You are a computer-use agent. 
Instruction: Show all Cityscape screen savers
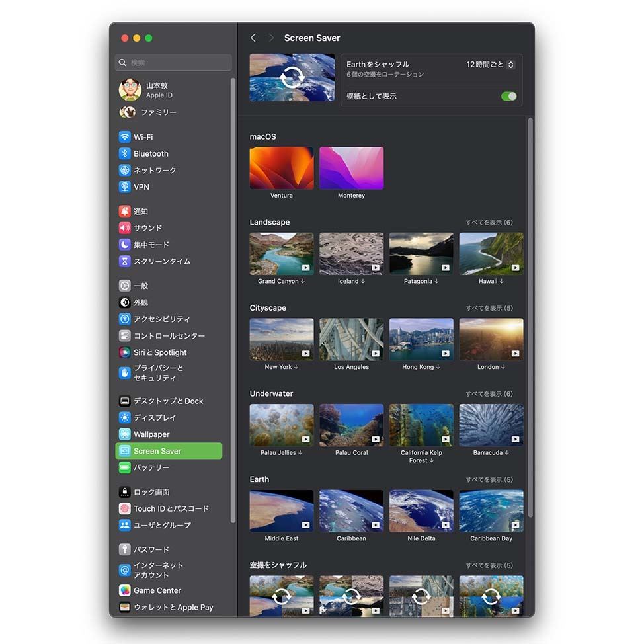489,309
